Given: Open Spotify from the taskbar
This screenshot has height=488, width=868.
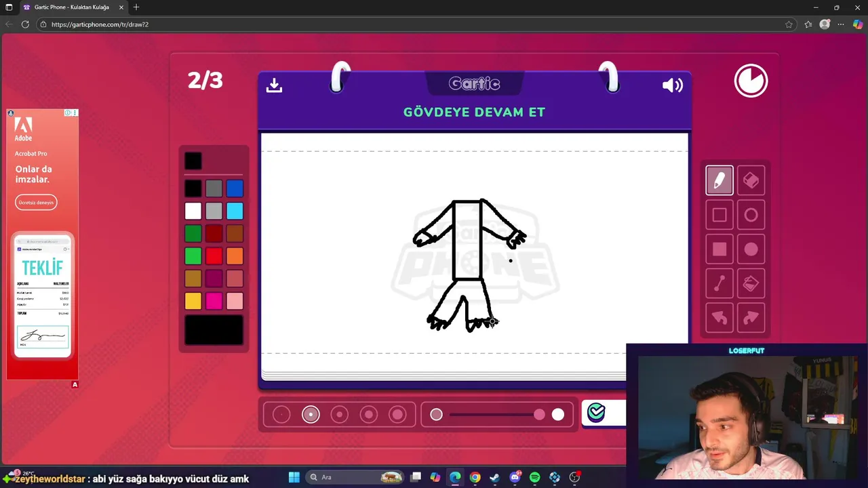Looking at the screenshot, I should [x=535, y=477].
